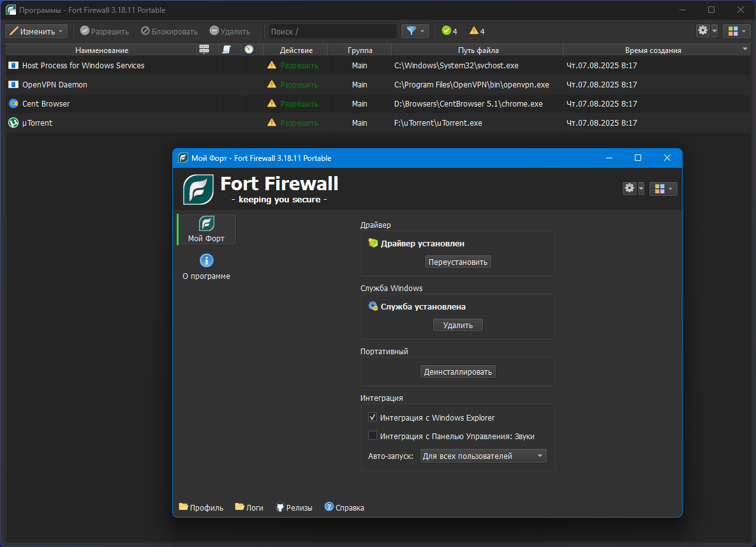Click the warning icon in the OpenVPN Daemon row
This screenshot has width=756, height=547.
pyautogui.click(x=272, y=84)
